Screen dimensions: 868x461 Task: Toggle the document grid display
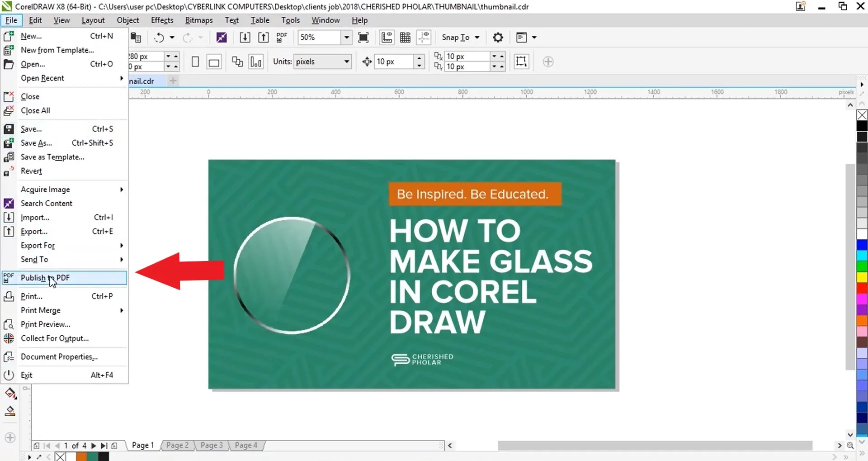(405, 37)
